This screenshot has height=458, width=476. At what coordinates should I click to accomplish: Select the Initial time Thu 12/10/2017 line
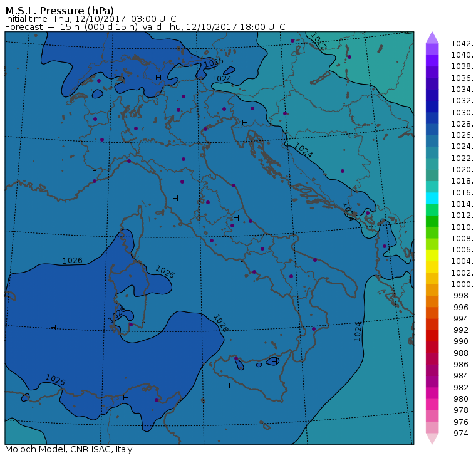(x=90, y=19)
